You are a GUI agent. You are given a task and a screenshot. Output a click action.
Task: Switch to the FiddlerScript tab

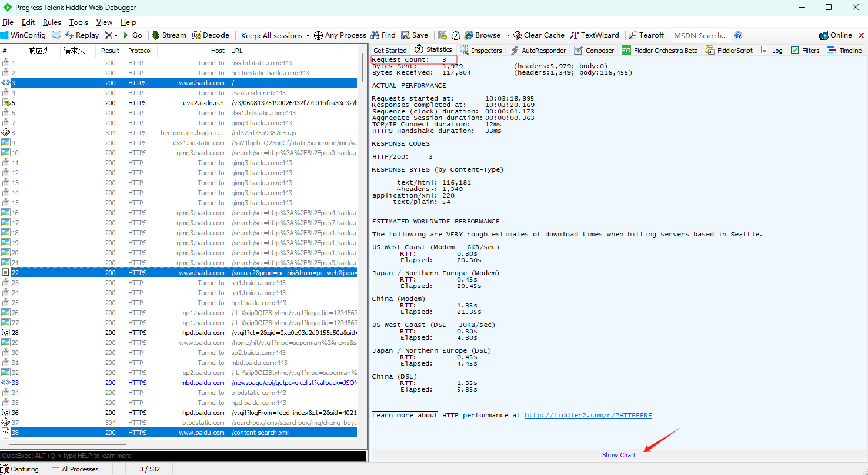click(729, 51)
